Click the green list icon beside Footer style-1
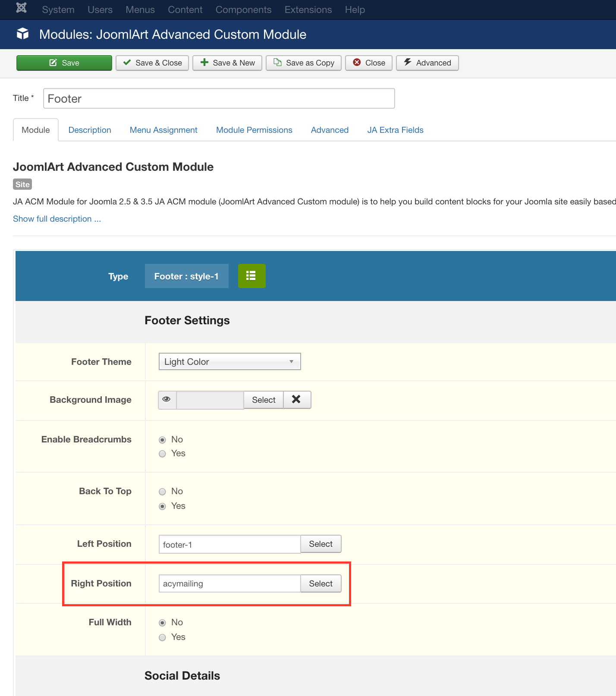Viewport: 616px width, 696px height. (x=251, y=276)
